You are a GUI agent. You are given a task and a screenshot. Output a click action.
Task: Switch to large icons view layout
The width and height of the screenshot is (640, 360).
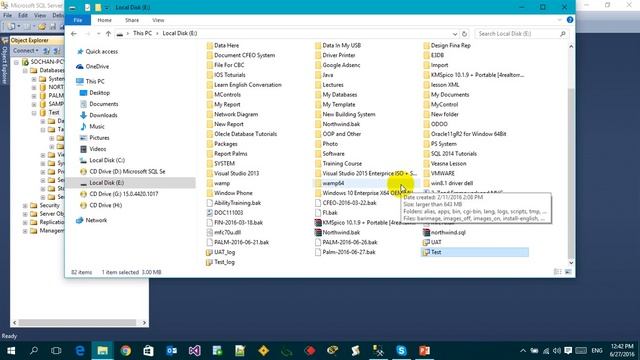tap(568, 272)
